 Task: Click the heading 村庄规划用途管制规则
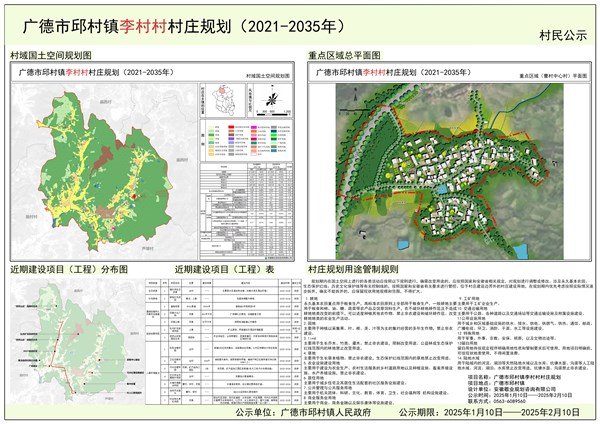354,269
